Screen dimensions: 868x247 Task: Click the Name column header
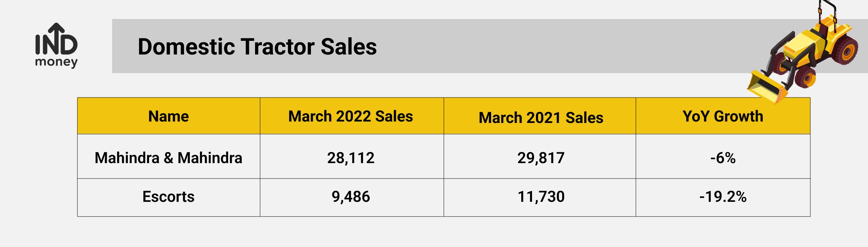pos(168,116)
